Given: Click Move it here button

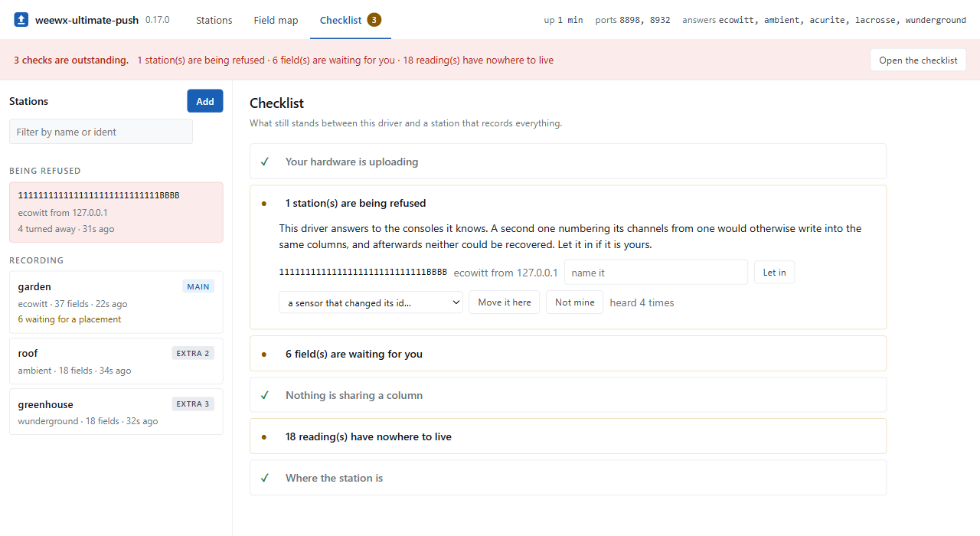Looking at the screenshot, I should tap(505, 302).
